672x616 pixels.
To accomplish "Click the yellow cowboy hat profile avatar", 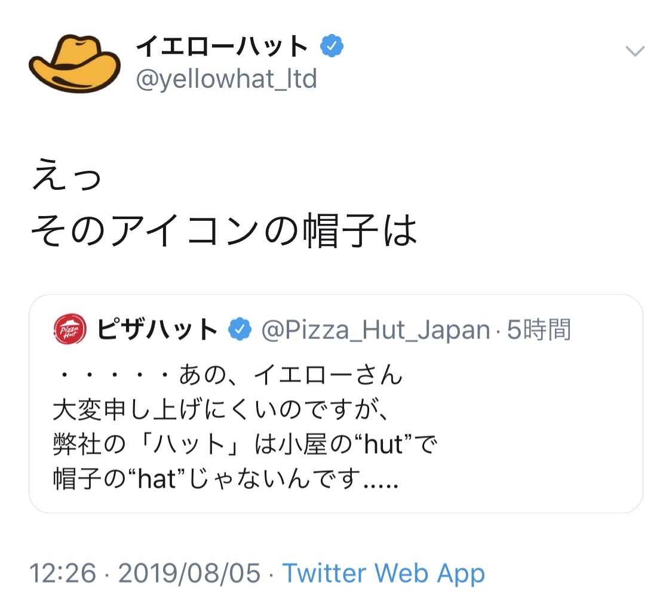I will [75, 63].
